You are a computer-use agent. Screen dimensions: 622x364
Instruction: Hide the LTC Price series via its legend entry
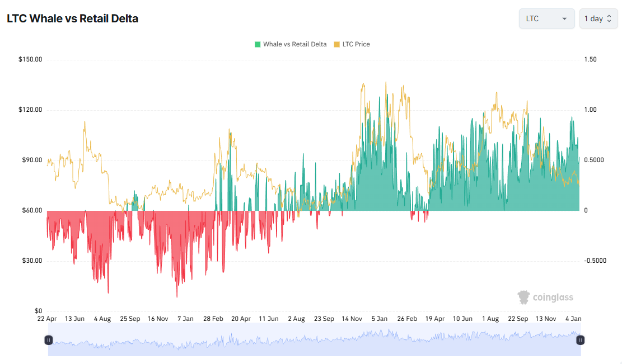click(x=352, y=44)
